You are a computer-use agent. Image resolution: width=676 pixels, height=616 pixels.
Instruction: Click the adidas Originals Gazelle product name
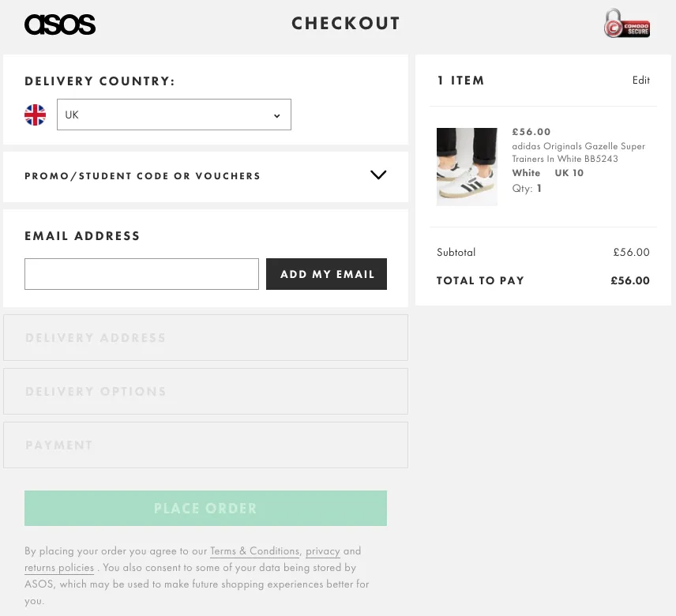[x=578, y=152]
